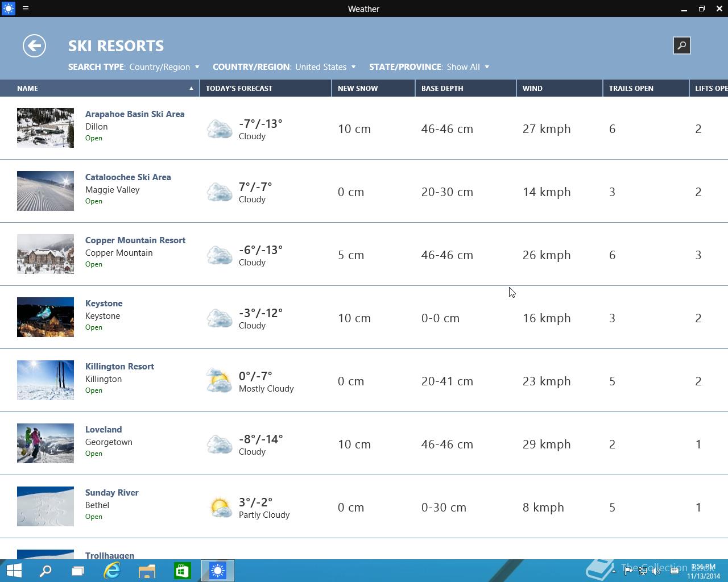The height and width of the screenshot is (582, 728).
Task: Click Keystone base depth 0-0 cm
Action: point(440,318)
